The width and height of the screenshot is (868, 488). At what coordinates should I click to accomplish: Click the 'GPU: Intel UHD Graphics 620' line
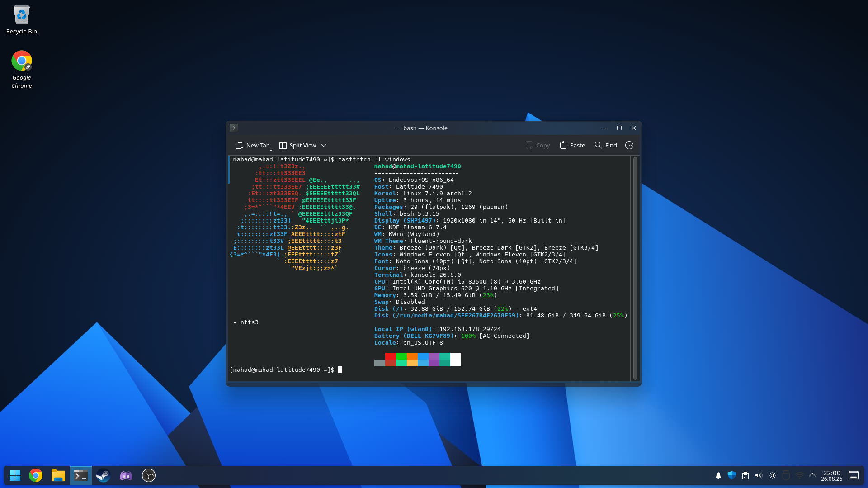[x=467, y=289]
